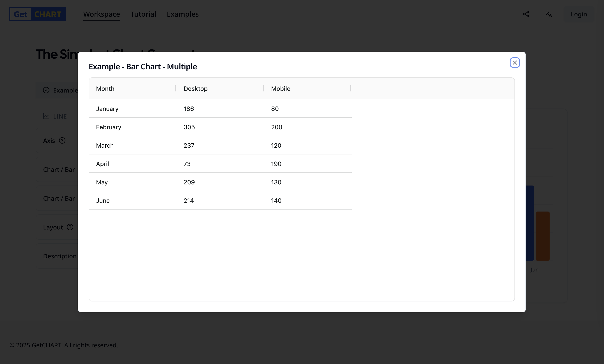Select the March cell

click(x=132, y=145)
